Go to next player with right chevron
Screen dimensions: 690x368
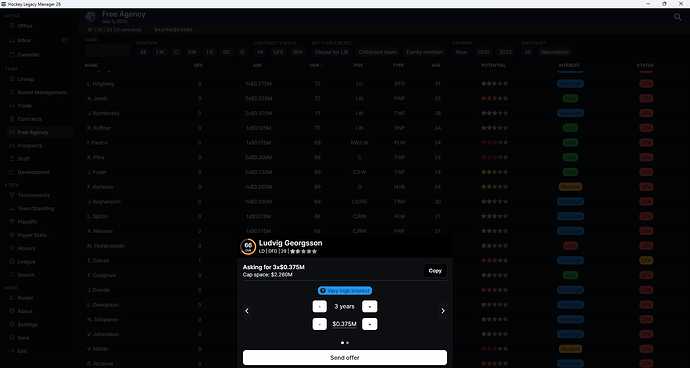(443, 311)
